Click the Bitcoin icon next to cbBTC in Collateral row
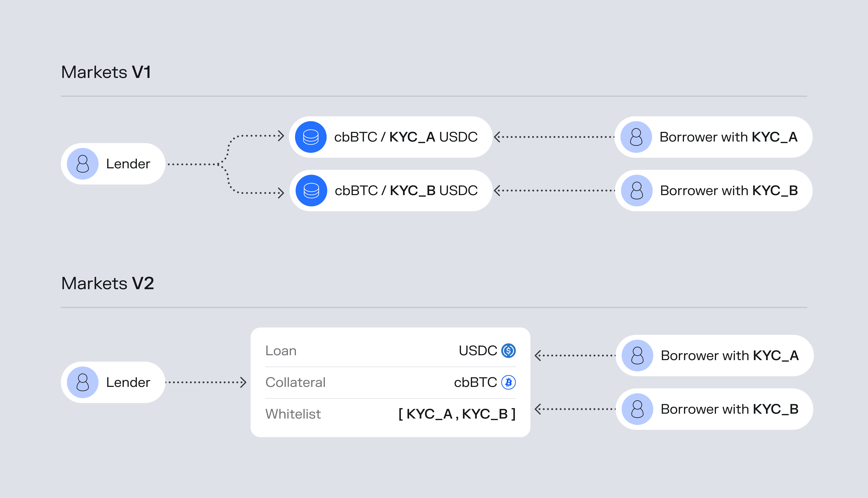The height and width of the screenshot is (498, 868). (509, 382)
